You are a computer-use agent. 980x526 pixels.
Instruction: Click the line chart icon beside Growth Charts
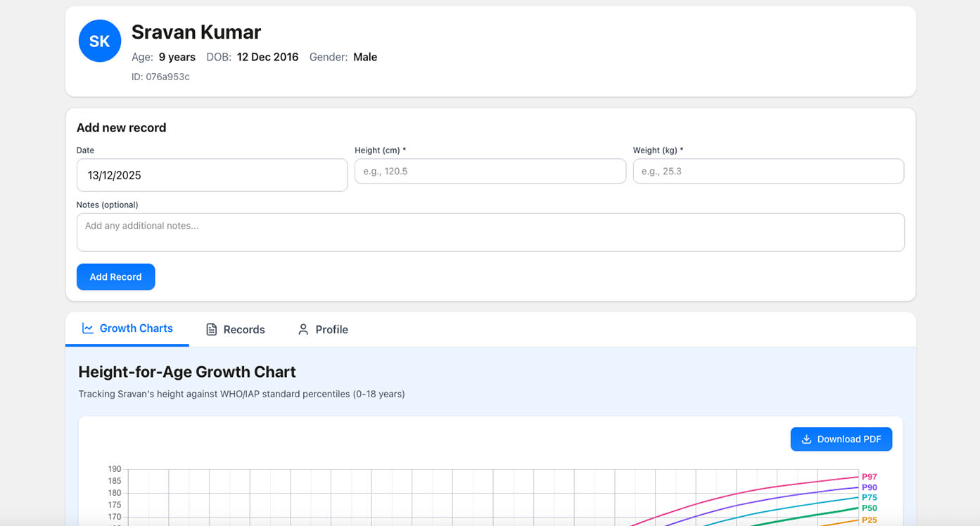[x=88, y=328]
